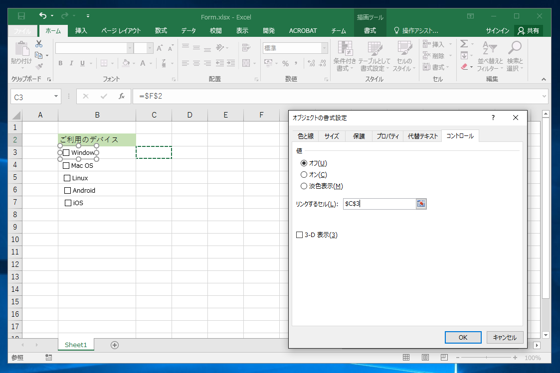
Task: Click the 共有 share button
Action: pyautogui.click(x=529, y=31)
